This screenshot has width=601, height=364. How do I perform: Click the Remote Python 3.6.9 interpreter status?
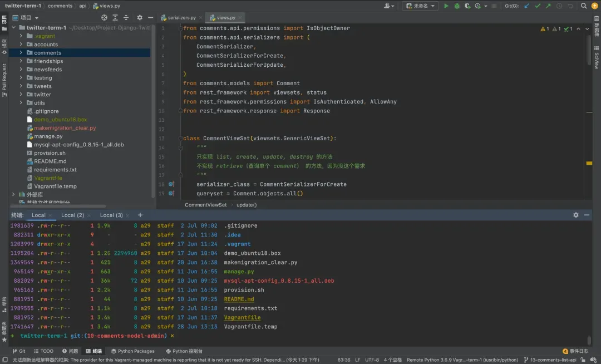[462, 360]
